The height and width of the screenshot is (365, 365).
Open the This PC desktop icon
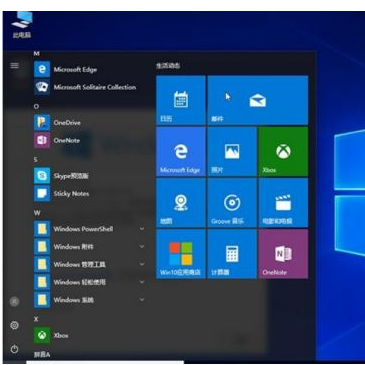tap(22, 25)
